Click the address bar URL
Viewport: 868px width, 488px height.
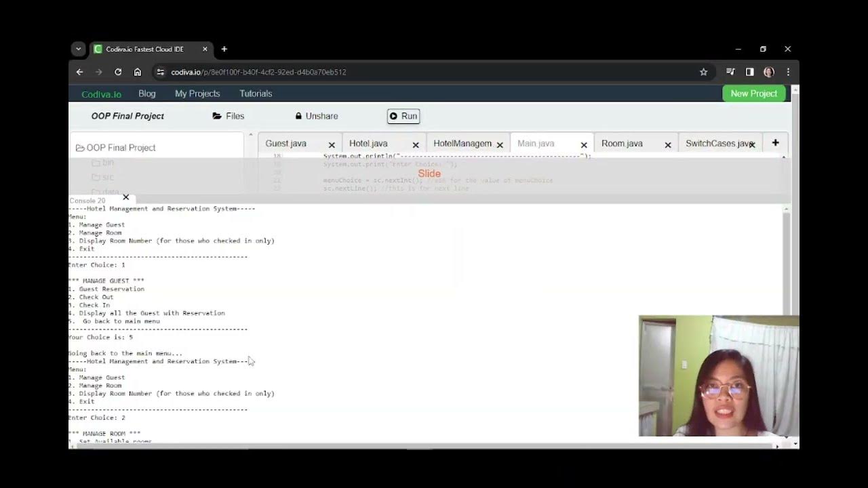point(258,72)
